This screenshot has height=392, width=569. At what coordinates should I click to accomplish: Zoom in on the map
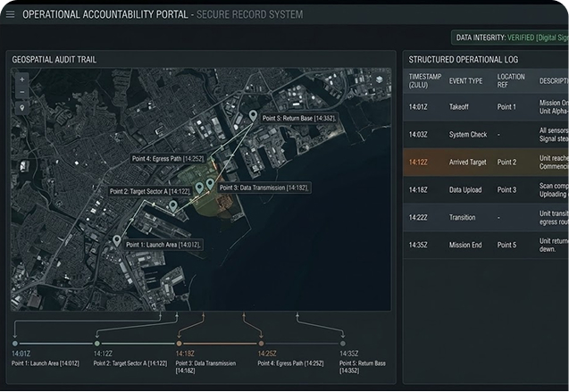[22, 79]
